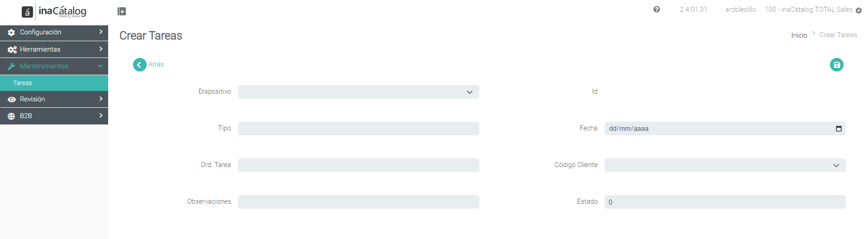Select Tareas in the sidebar
The image size is (868, 239).
coord(54,83)
